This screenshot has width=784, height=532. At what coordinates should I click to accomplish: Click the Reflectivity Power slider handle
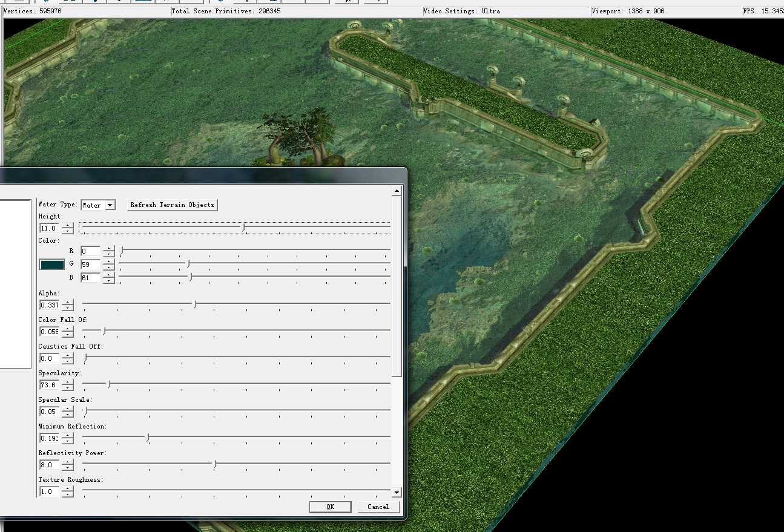[215, 464]
